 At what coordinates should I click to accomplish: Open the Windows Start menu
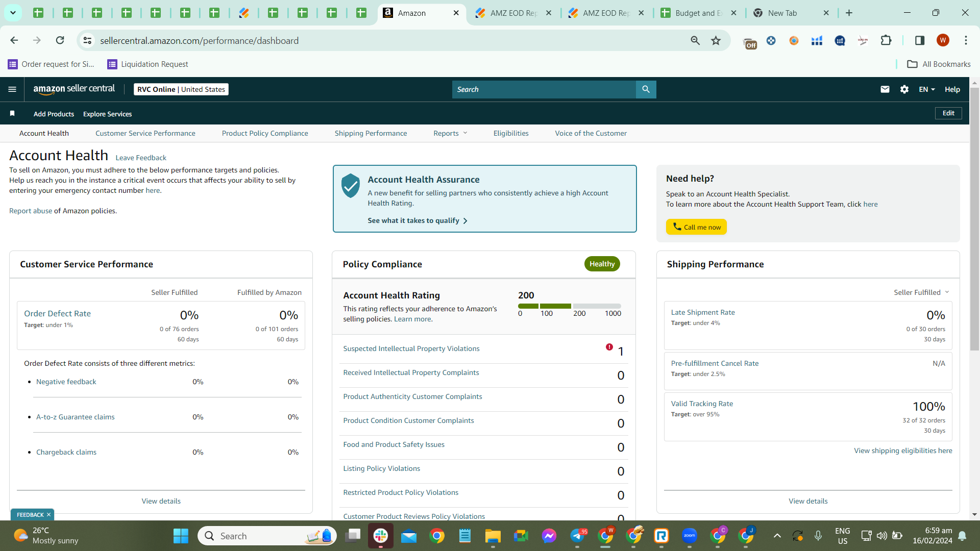(181, 536)
